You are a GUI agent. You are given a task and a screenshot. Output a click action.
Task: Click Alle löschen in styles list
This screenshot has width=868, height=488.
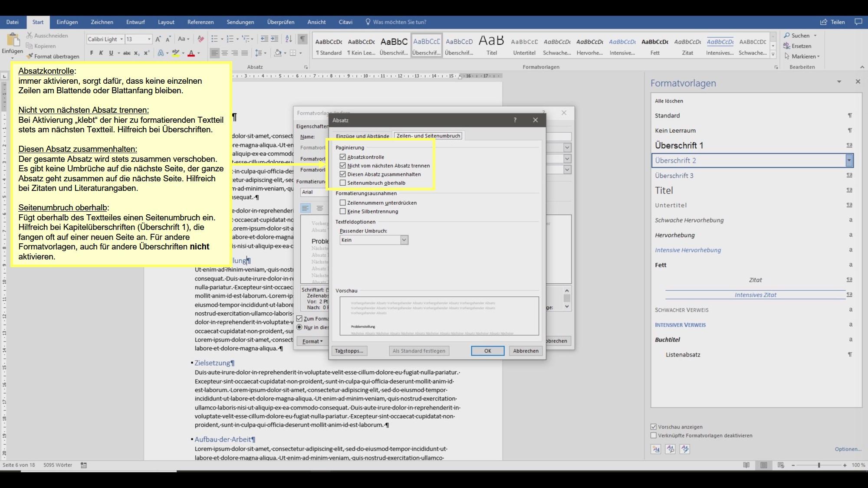tap(669, 101)
